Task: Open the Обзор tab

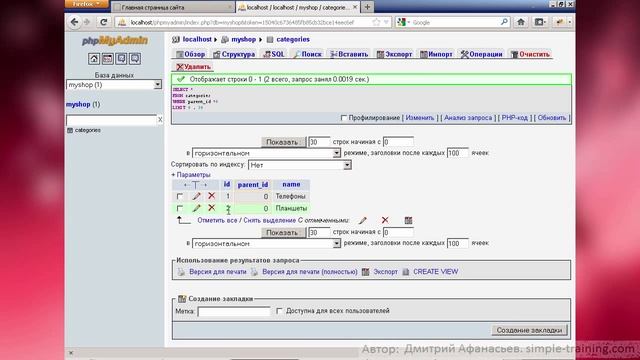Action: coord(191,54)
